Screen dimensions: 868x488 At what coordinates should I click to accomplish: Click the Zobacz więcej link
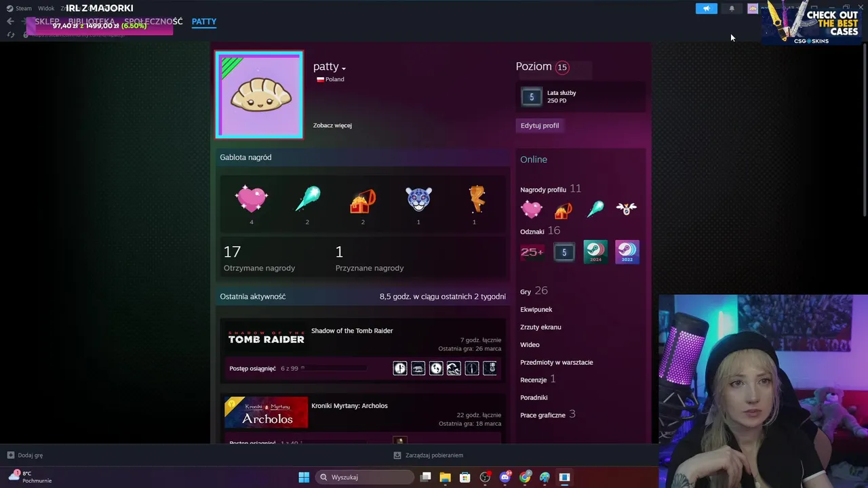pyautogui.click(x=332, y=125)
